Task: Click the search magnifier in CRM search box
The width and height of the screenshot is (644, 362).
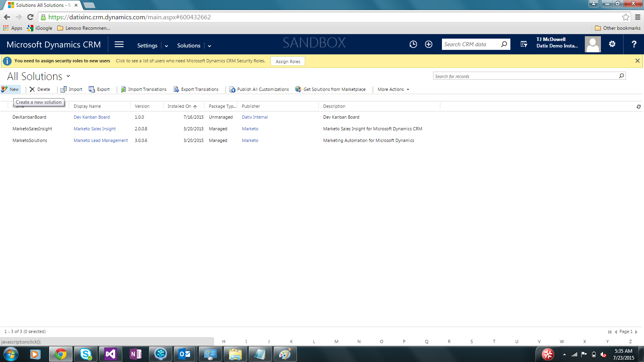Action: click(x=504, y=44)
